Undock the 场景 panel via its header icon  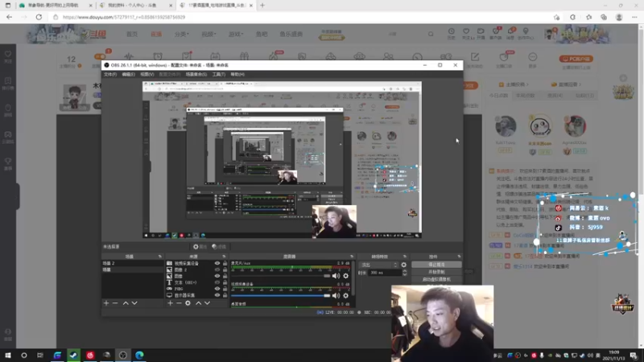(159, 257)
